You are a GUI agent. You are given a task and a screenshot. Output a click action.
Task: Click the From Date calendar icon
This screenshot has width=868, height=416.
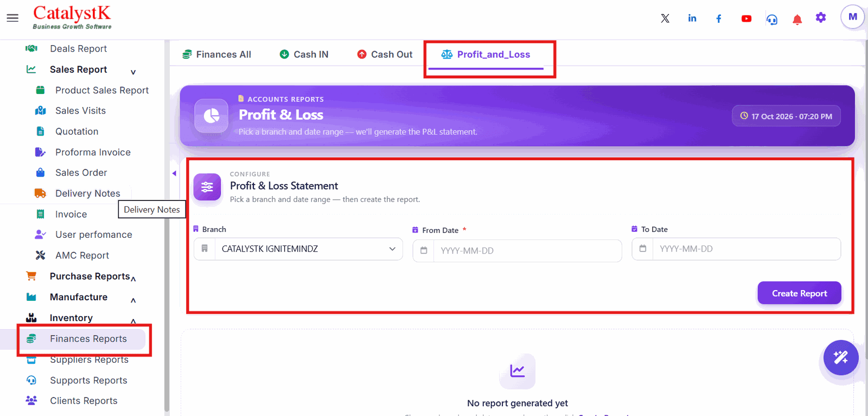424,250
